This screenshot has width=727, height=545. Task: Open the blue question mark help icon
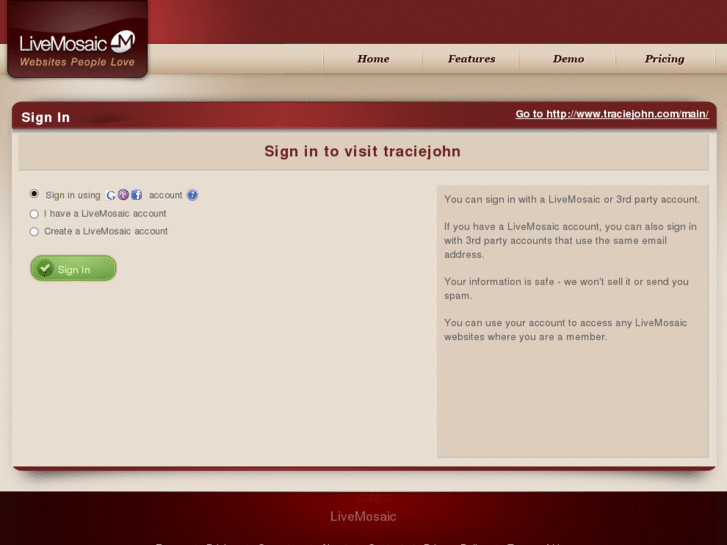click(x=192, y=195)
